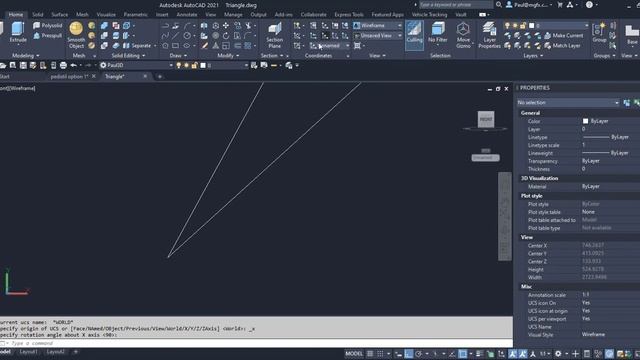This screenshot has width=640, height=360.
Task: Activate the Presspull tool
Action: click(48, 36)
